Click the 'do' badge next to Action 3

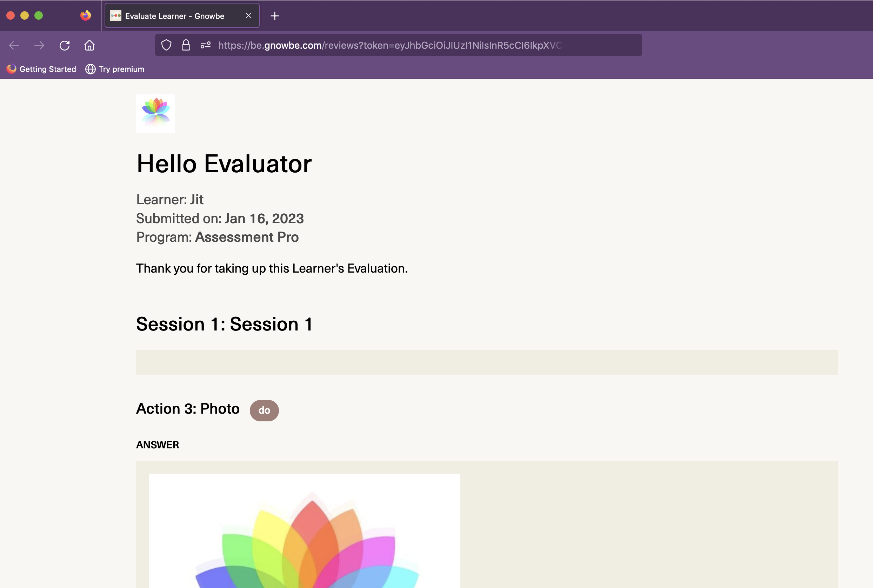[x=264, y=410]
